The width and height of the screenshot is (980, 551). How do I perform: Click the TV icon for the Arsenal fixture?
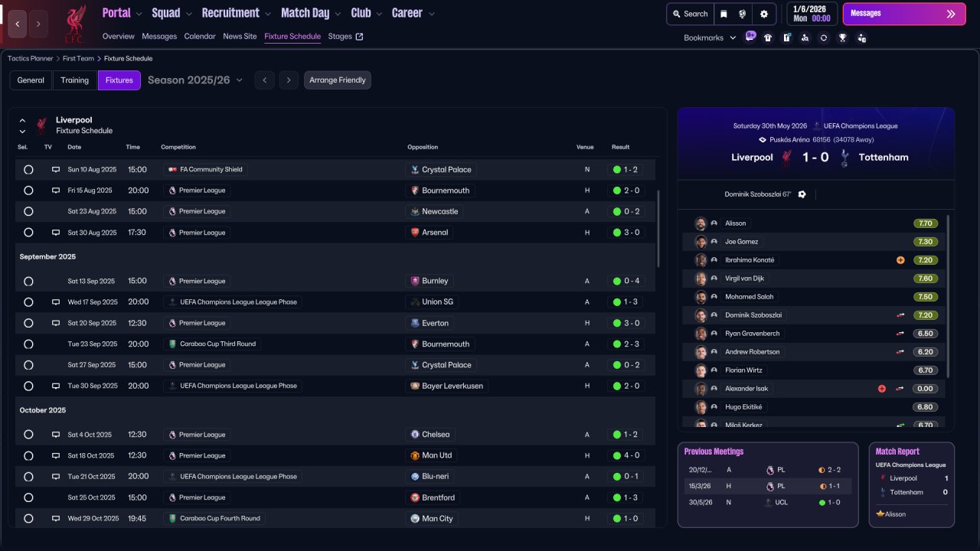point(56,233)
